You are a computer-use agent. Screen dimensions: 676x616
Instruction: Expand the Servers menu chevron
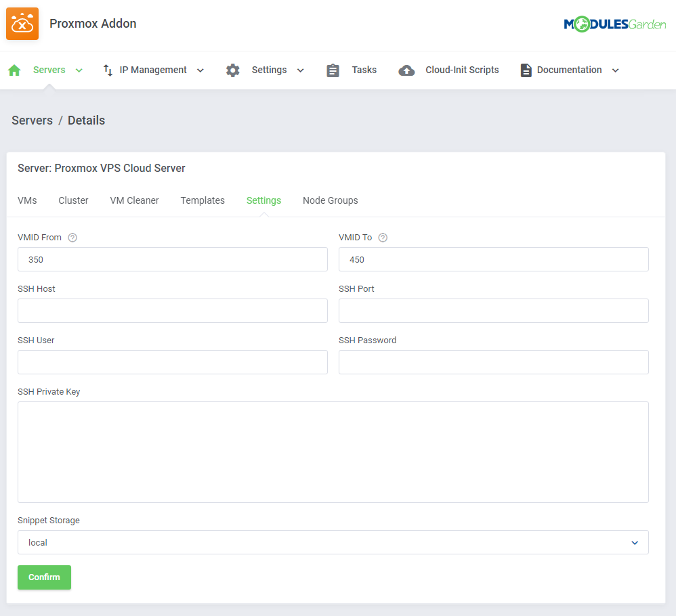coord(79,70)
